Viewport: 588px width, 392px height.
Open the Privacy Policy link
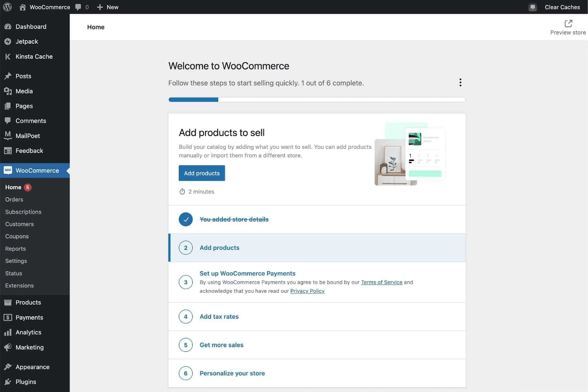tap(307, 291)
